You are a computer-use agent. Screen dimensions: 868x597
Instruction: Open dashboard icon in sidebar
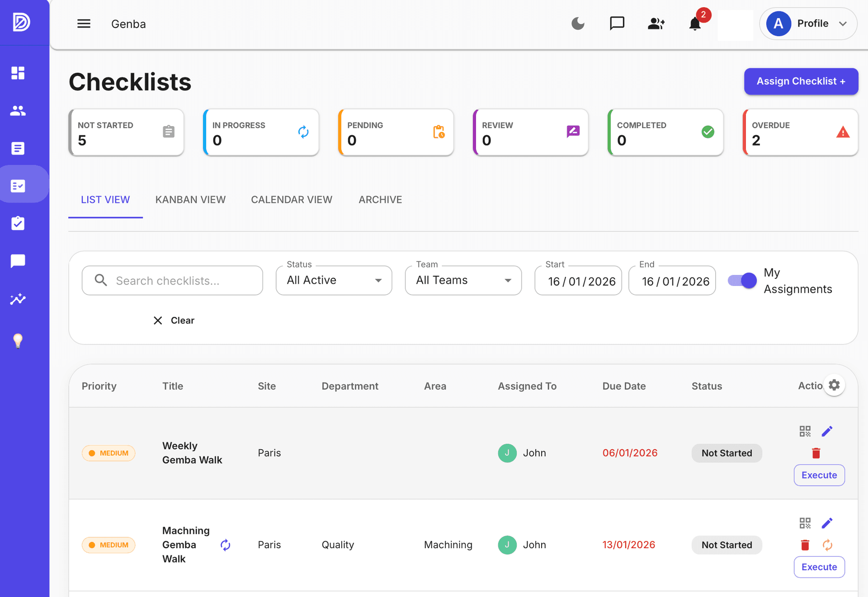pos(18,73)
